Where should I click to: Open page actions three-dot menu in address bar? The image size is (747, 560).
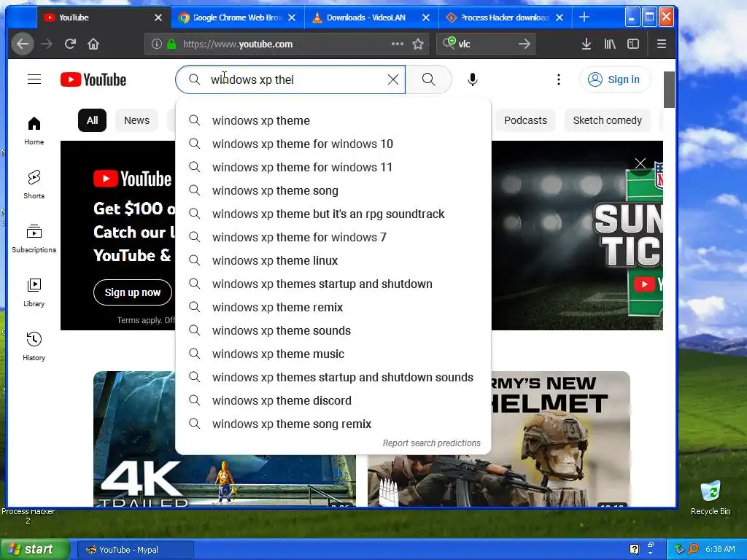pyautogui.click(x=398, y=44)
